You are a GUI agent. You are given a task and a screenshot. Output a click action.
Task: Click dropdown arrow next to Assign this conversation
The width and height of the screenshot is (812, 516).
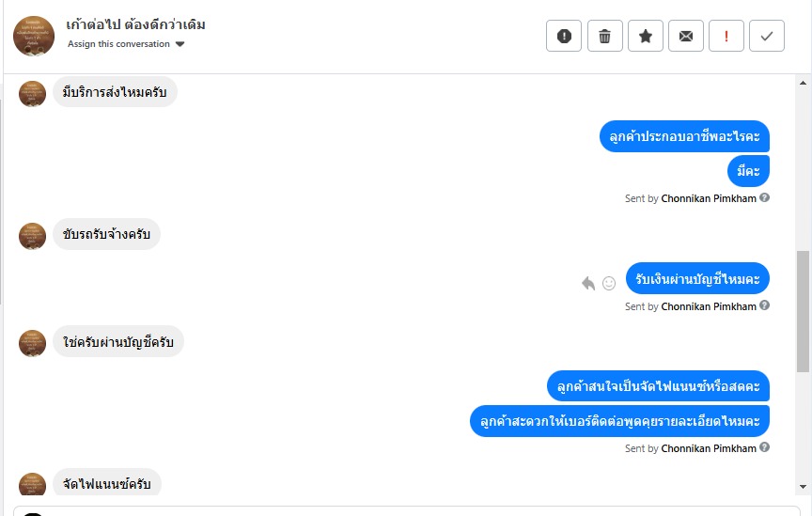[180, 44]
